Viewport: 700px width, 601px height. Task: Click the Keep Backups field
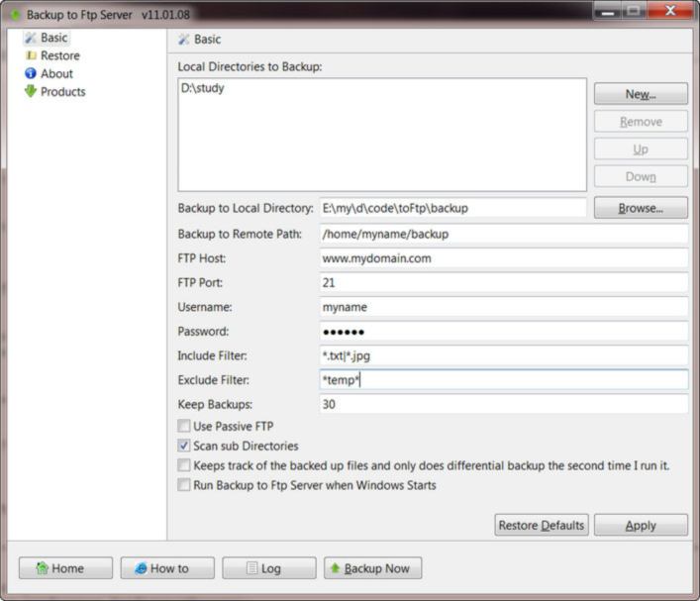pos(504,404)
